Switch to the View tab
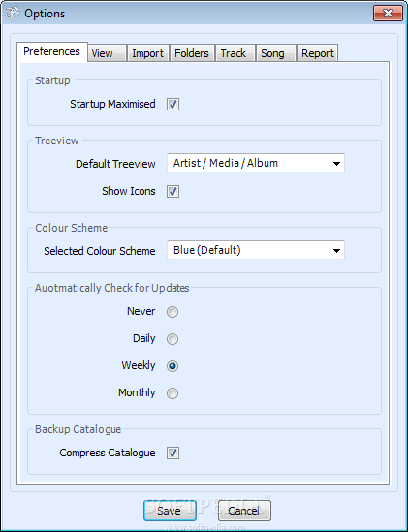The height and width of the screenshot is (532, 408). 107,53
